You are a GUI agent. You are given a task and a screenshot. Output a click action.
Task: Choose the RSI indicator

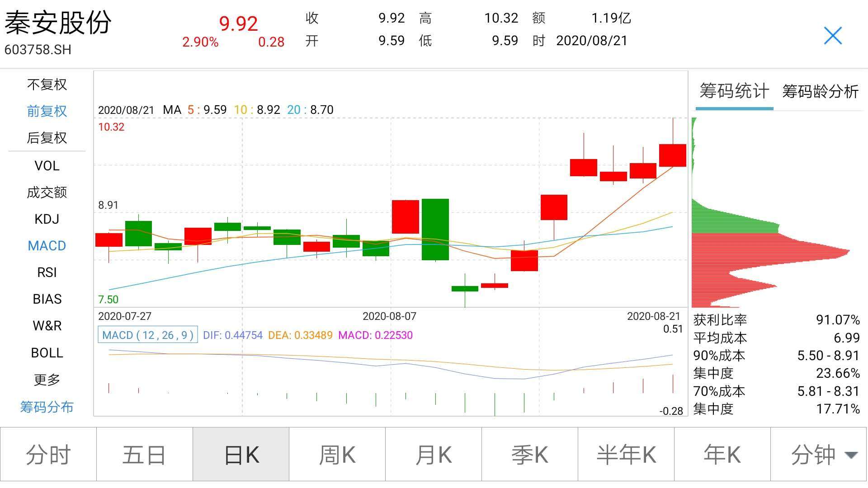coord(47,272)
